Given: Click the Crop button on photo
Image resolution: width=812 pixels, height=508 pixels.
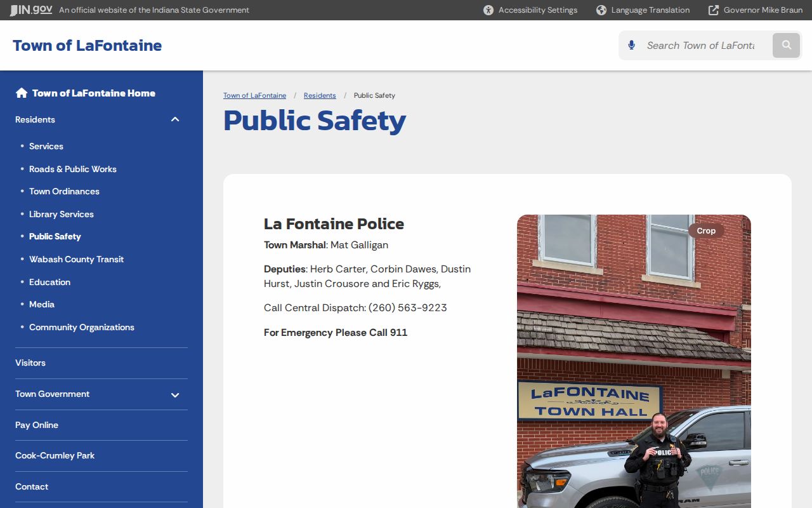Looking at the screenshot, I should [706, 231].
